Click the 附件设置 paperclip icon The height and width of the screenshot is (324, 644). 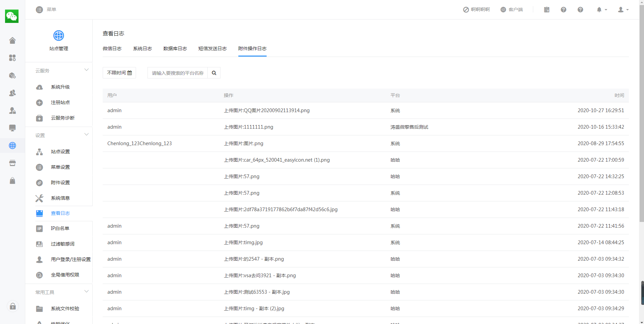(39, 183)
